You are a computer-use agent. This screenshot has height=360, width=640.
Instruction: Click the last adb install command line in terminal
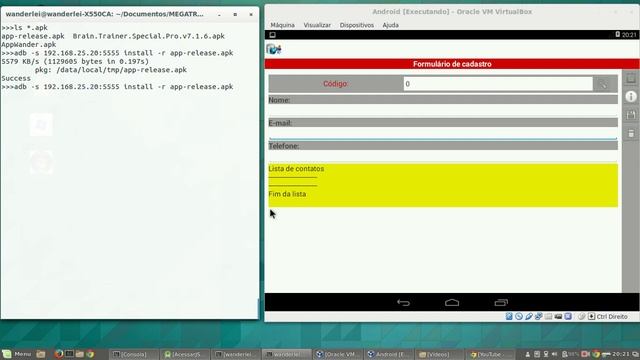[x=117, y=87]
